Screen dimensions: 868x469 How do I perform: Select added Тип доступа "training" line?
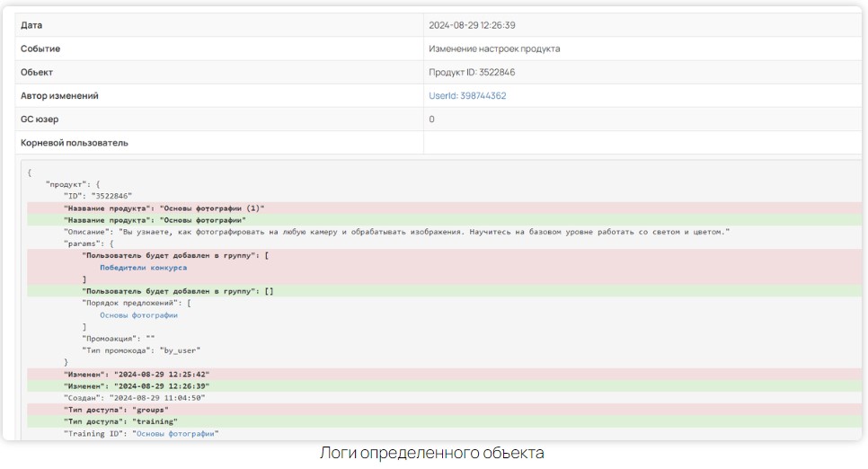coord(120,421)
